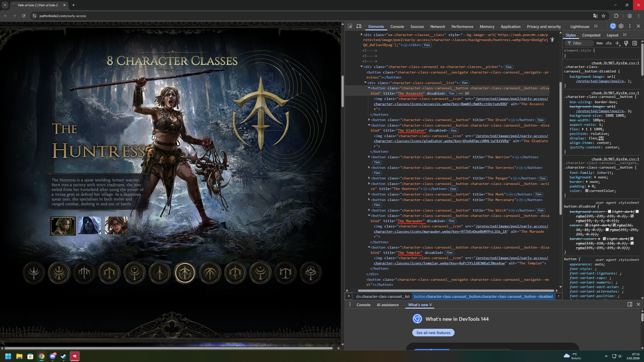Open rendering emulations brush icon in Styles
The image size is (644, 362).
tap(626, 43)
